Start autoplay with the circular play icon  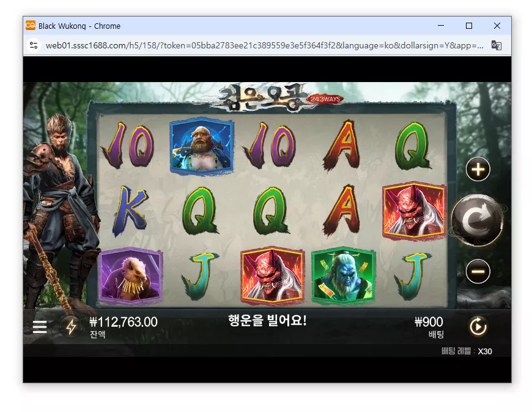(478, 327)
